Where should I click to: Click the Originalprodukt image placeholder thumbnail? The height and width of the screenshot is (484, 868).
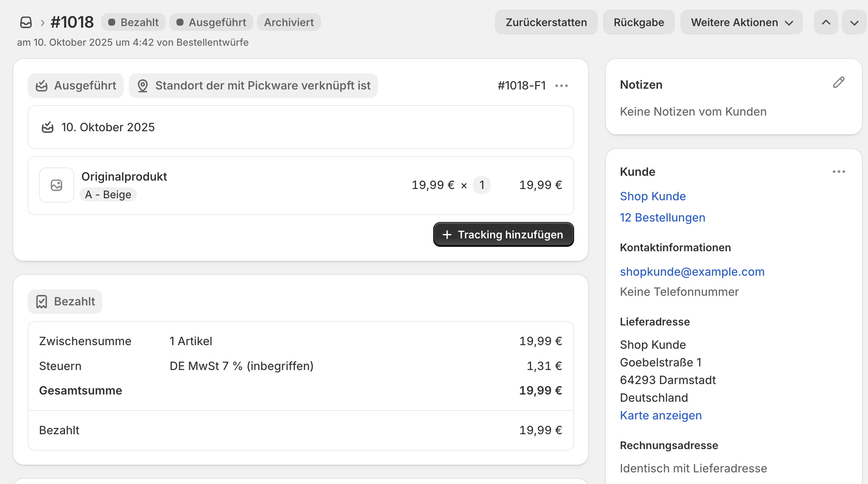pyautogui.click(x=57, y=185)
